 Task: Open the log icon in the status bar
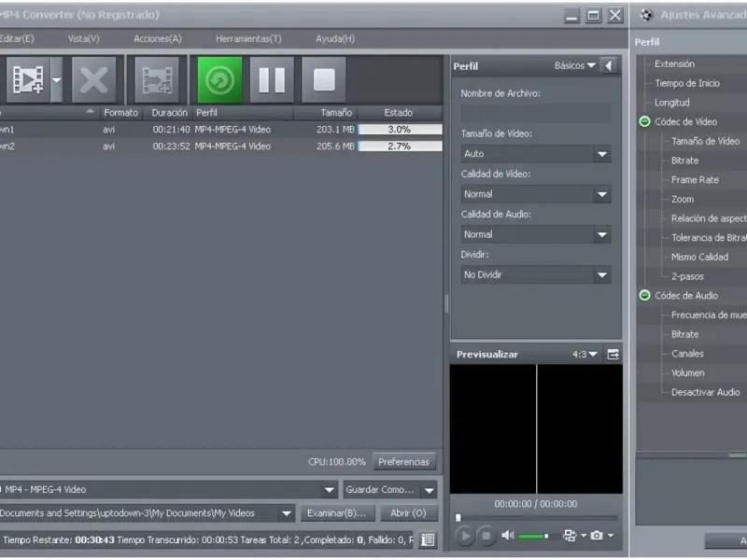coord(427,539)
